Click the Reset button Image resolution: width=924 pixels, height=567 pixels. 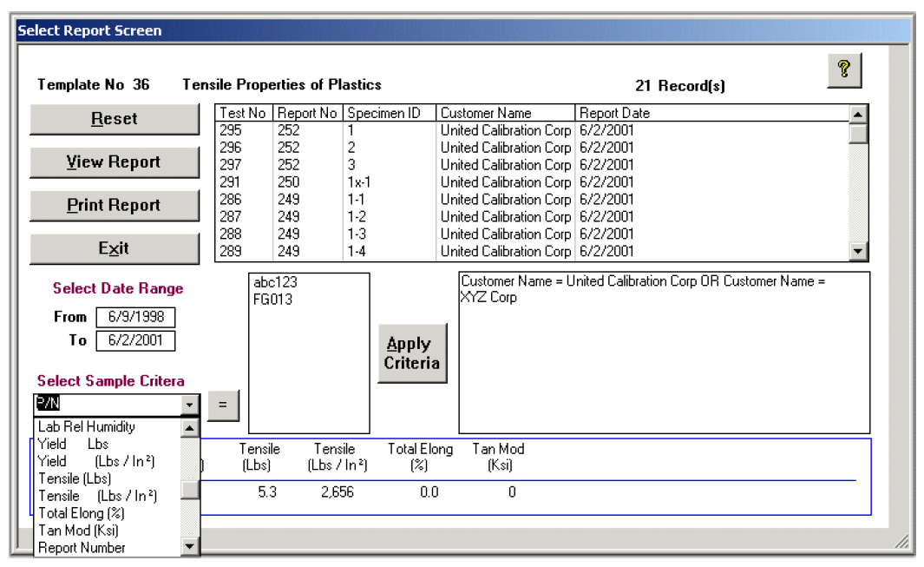point(115,119)
